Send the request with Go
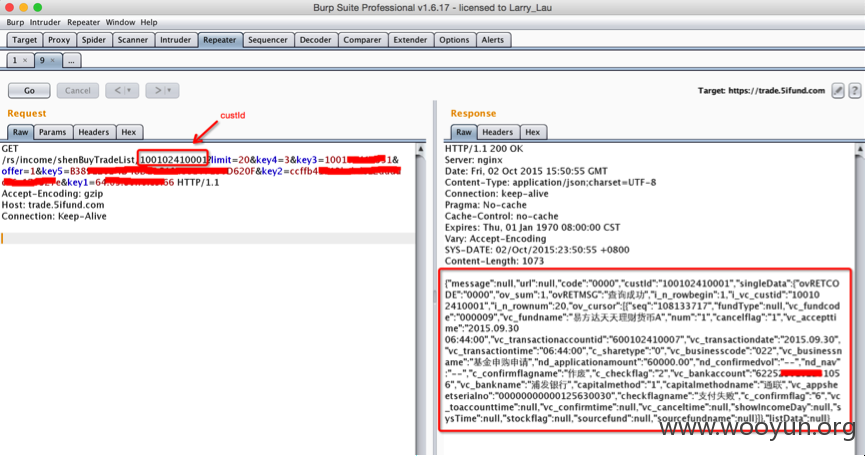This screenshot has width=865, height=456. click(x=29, y=90)
